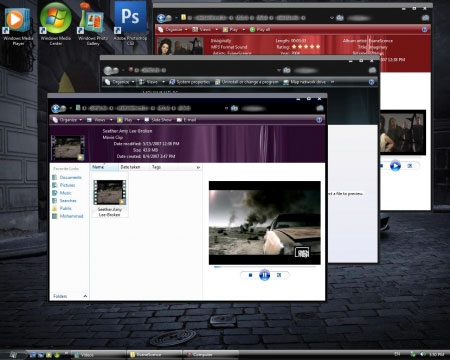Click the Windows Start orb
This screenshot has height=360, width=450.
click(13, 355)
